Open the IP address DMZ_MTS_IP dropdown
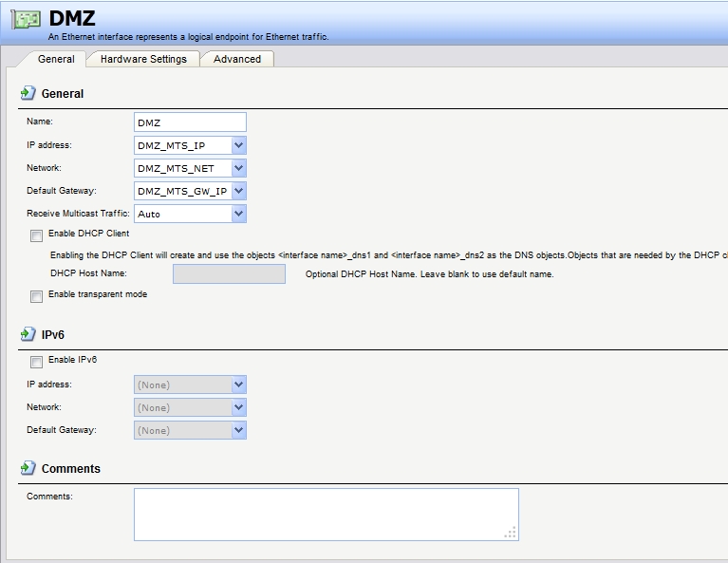This screenshot has height=563, width=728. (x=238, y=145)
